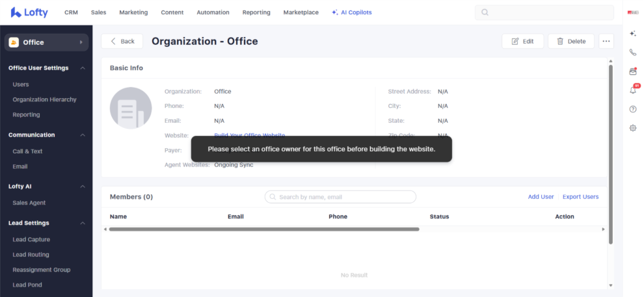Click the organization avatar placeholder image

[131, 108]
